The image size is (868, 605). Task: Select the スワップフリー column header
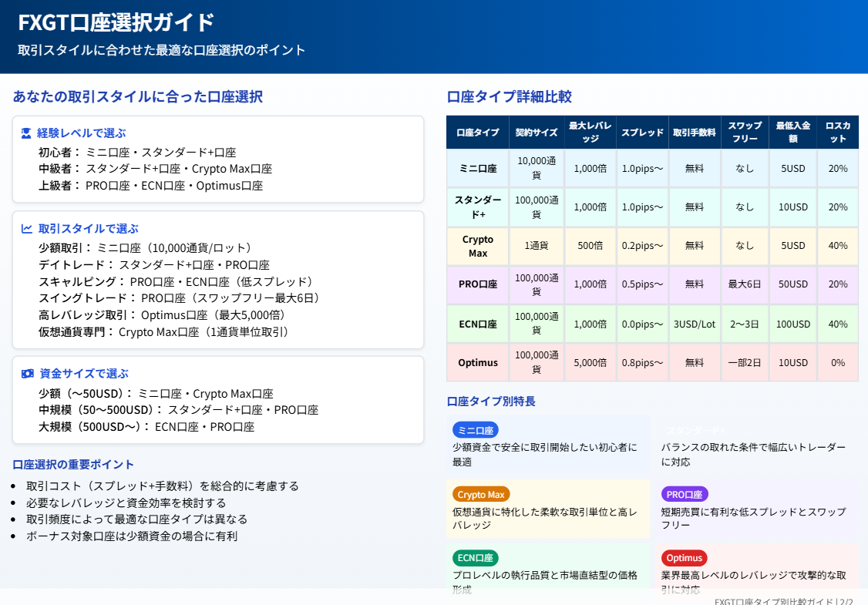click(744, 133)
